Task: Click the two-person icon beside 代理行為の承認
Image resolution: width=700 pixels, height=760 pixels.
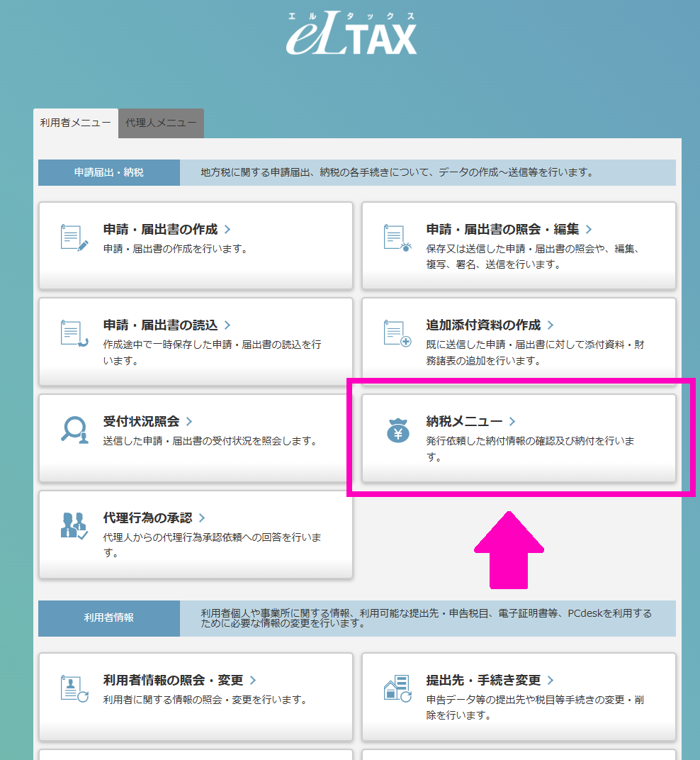Action: (73, 526)
